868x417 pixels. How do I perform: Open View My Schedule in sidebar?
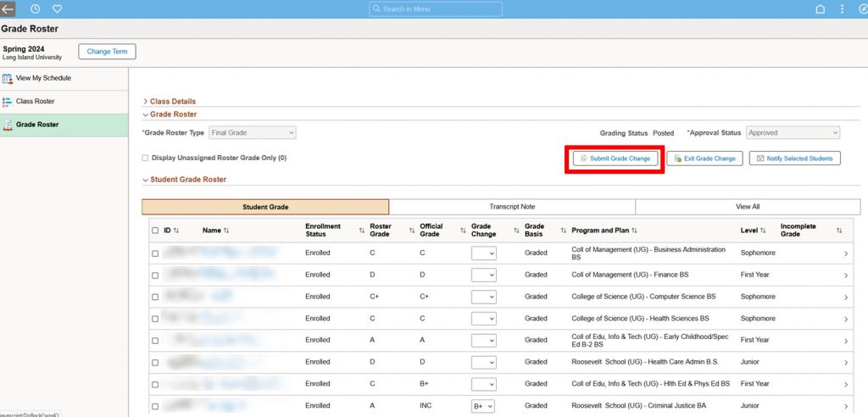pyautogui.click(x=64, y=79)
